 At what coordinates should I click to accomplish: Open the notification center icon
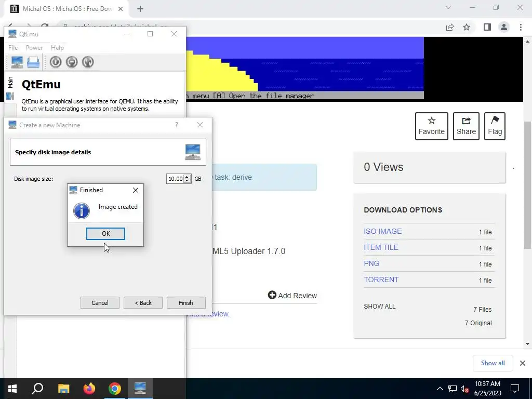[515, 389]
